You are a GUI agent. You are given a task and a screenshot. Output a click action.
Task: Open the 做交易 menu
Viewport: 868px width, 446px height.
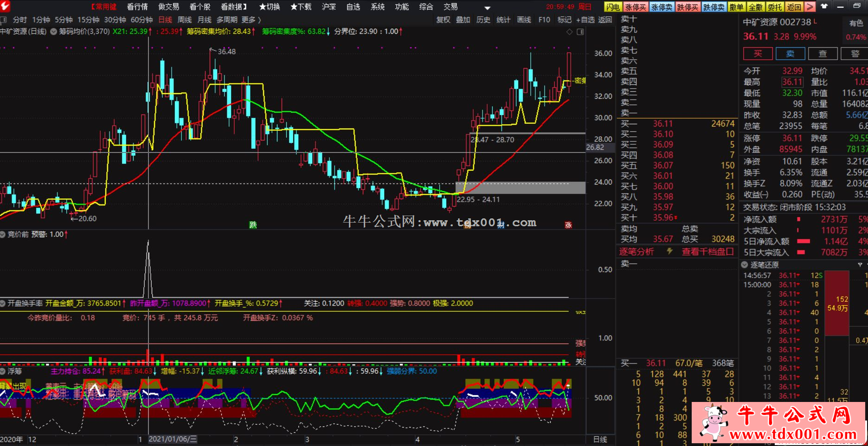point(168,6)
